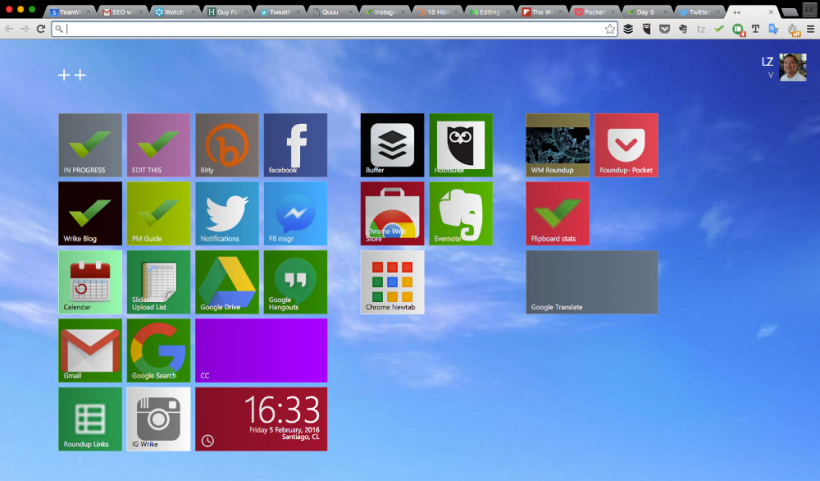Switch to the SEO Gmail tab

click(123, 12)
